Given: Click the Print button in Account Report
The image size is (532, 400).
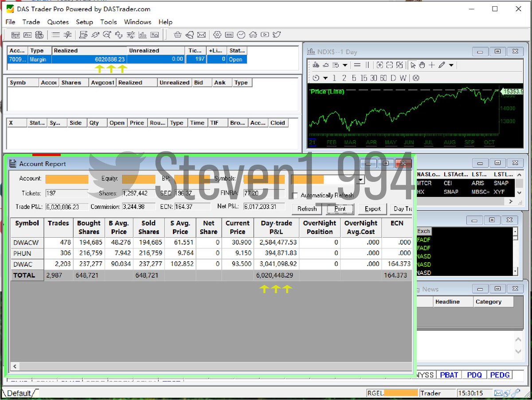Looking at the screenshot, I should pos(340,208).
